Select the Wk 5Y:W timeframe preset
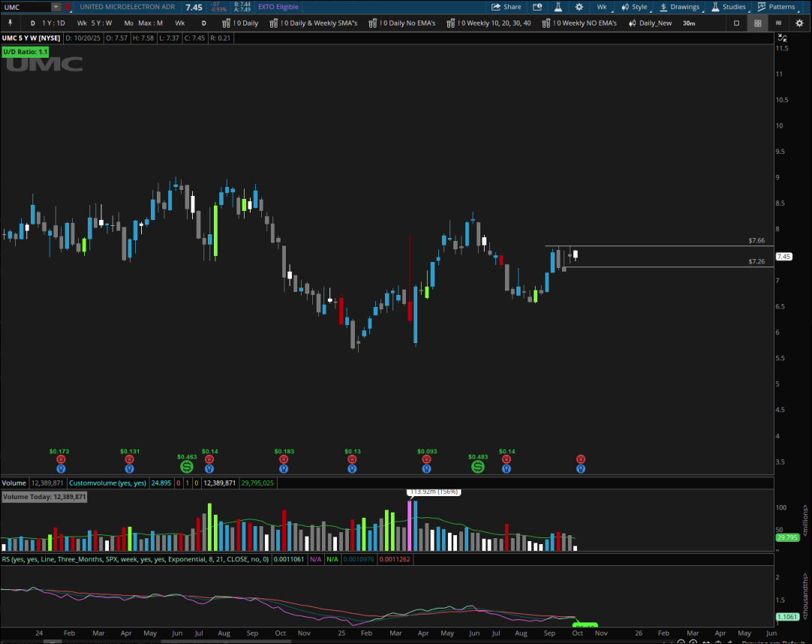The width and height of the screenshot is (812, 644). tap(95, 23)
